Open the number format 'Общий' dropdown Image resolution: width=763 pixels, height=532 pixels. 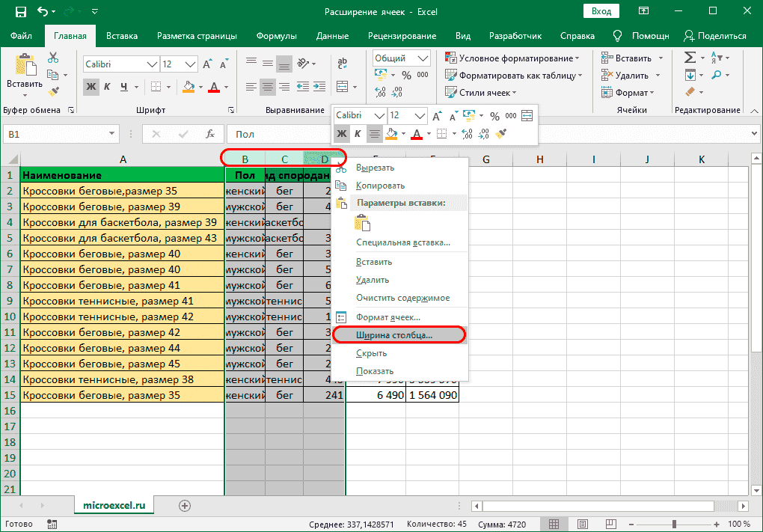[423, 58]
